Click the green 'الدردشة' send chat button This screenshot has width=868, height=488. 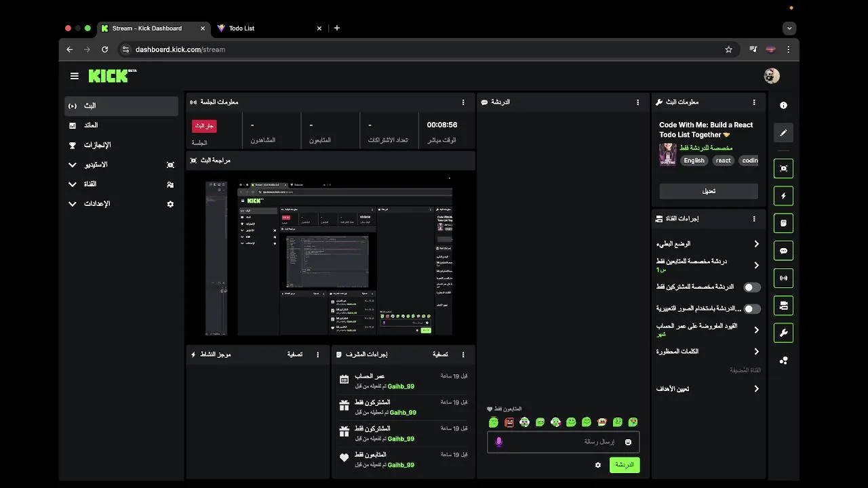tap(625, 465)
